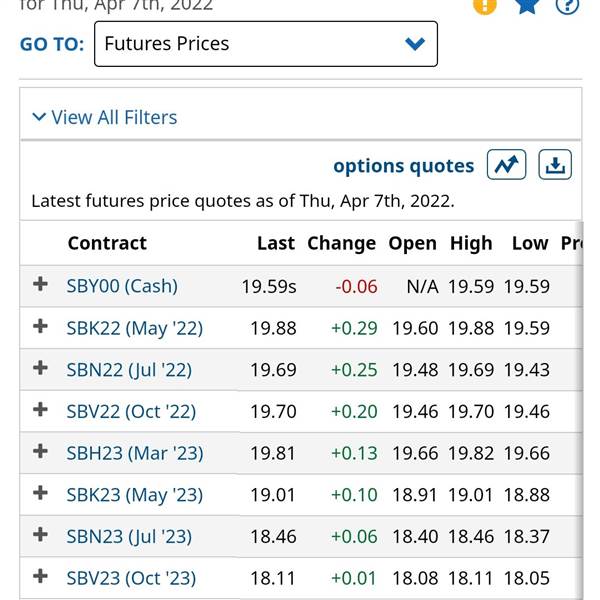Click the chart view icon next to options quotes
Screen dimensions: 600x600
(506, 165)
